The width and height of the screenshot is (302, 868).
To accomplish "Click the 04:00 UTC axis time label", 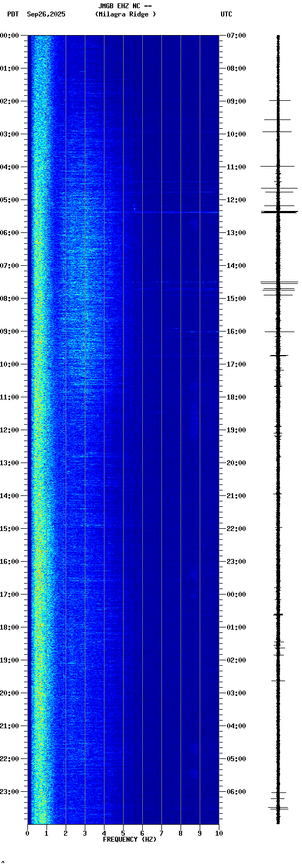I will point(236,726).
